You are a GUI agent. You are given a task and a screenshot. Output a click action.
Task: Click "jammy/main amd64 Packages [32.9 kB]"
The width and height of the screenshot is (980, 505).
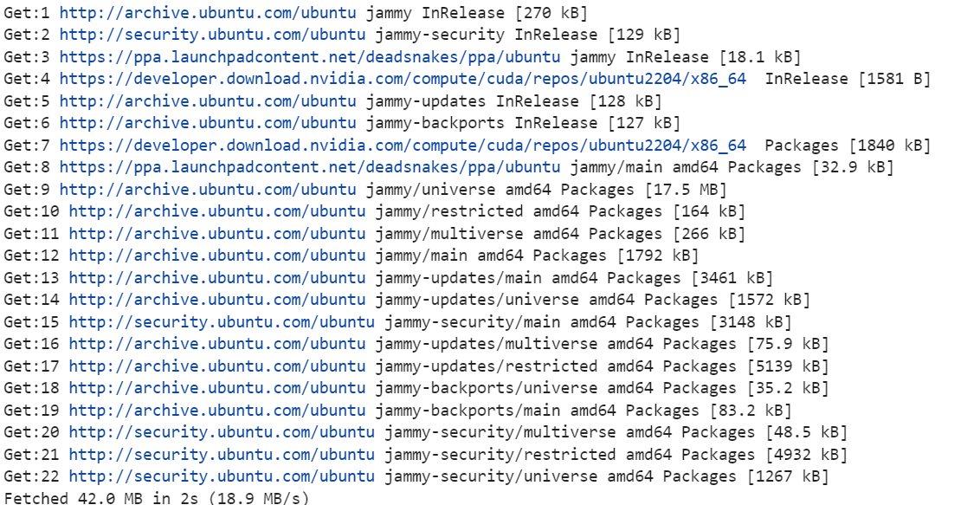tap(732, 167)
